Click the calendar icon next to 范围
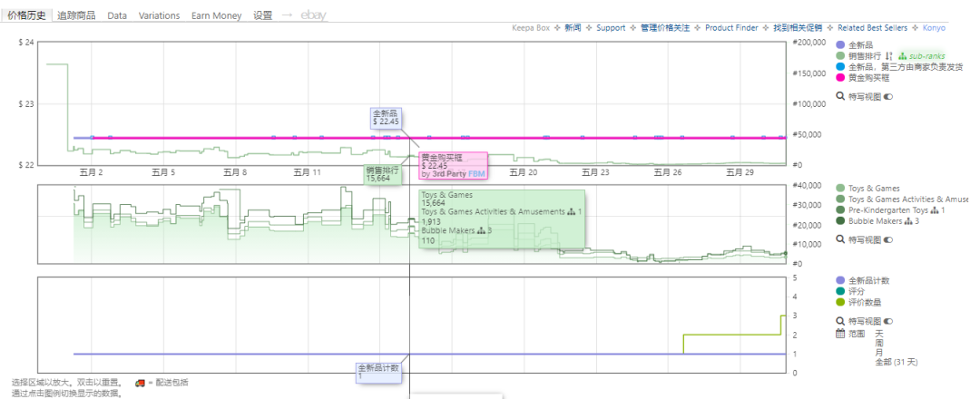The image size is (980, 399). coord(840,334)
